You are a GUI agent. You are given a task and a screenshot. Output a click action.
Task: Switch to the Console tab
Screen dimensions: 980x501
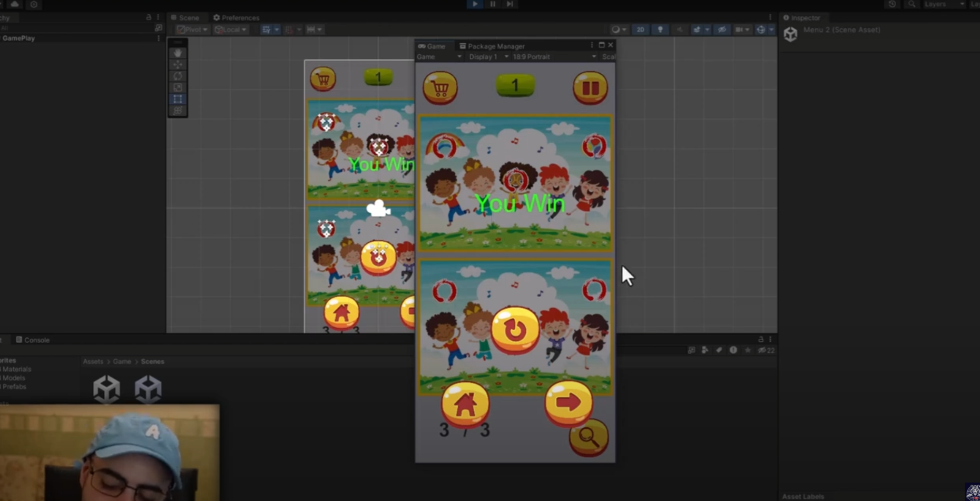coord(33,340)
